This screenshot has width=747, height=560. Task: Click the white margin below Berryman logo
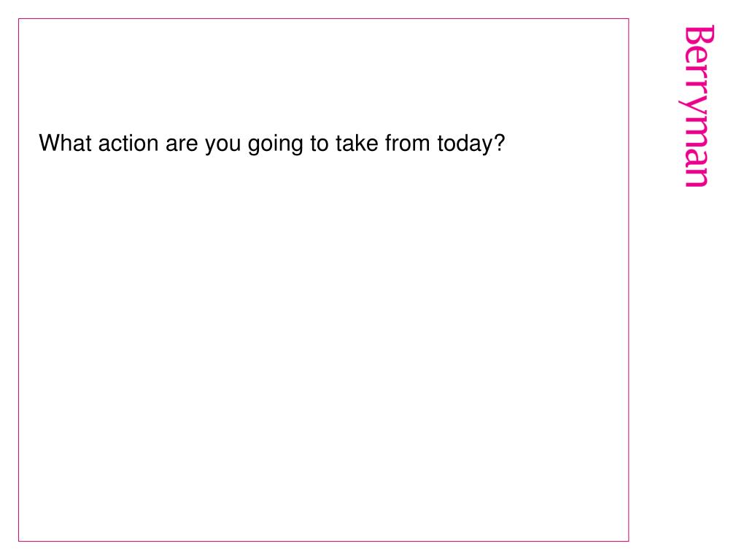tap(688, 371)
